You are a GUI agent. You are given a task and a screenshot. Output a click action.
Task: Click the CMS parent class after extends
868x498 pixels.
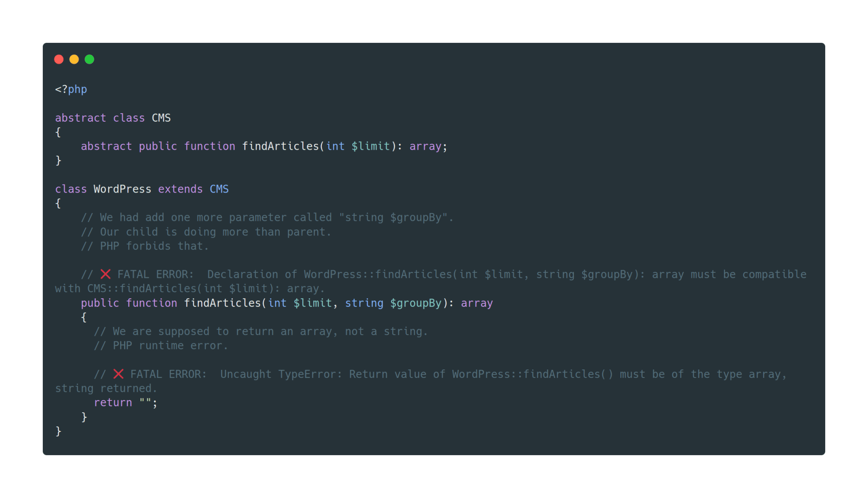[x=219, y=189]
